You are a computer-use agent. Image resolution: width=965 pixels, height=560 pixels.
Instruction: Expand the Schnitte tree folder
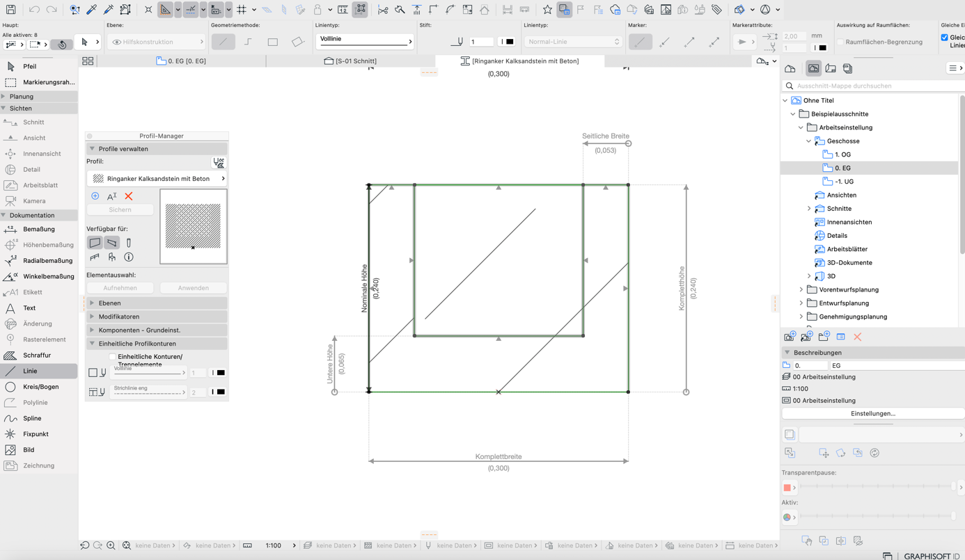tap(809, 209)
